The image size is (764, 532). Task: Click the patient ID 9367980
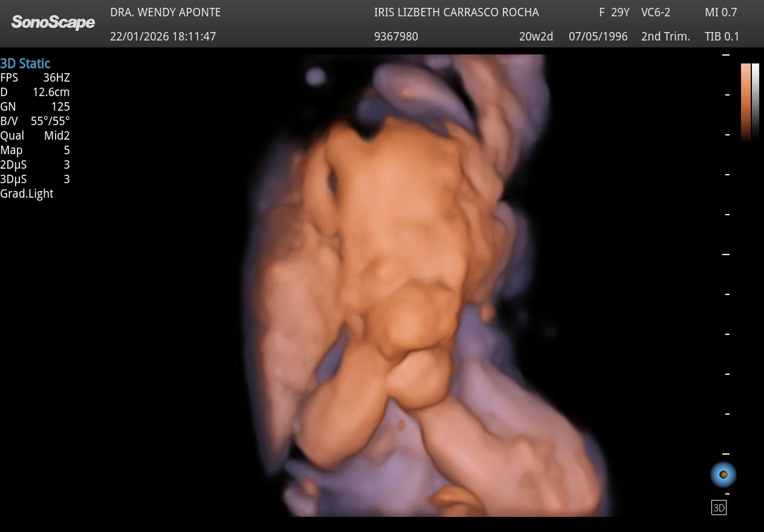tap(396, 36)
